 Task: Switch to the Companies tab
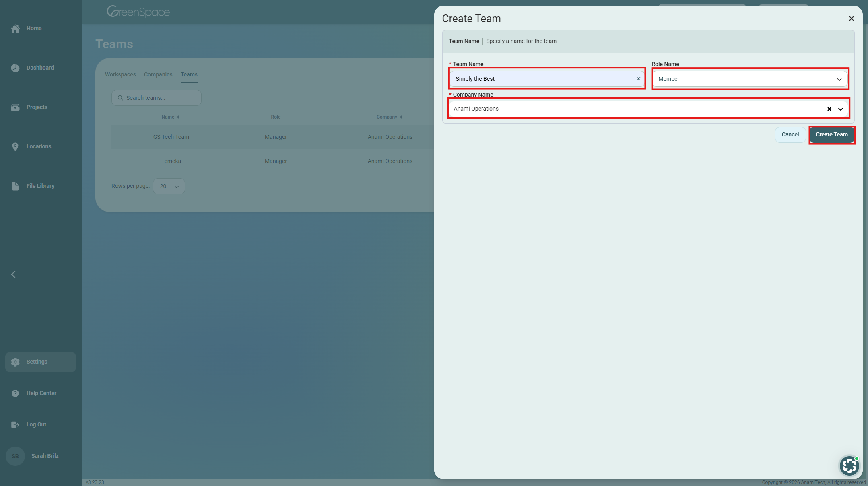pyautogui.click(x=158, y=75)
